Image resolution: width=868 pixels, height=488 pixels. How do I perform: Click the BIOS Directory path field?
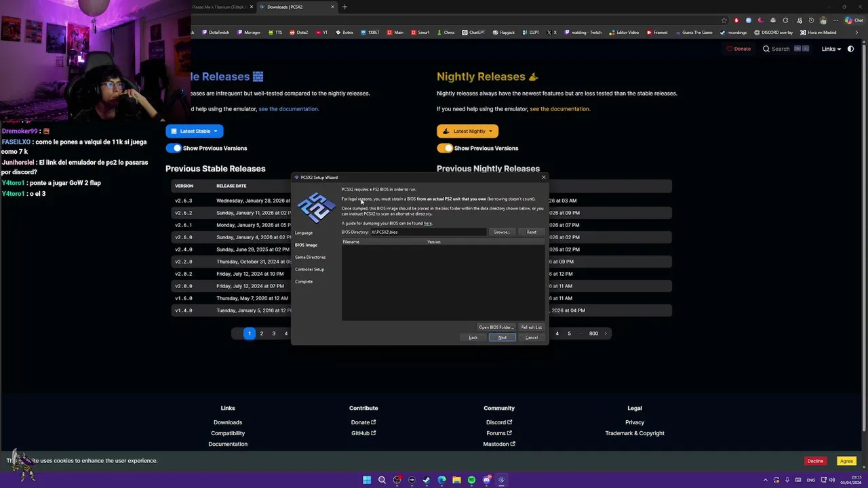pos(429,232)
